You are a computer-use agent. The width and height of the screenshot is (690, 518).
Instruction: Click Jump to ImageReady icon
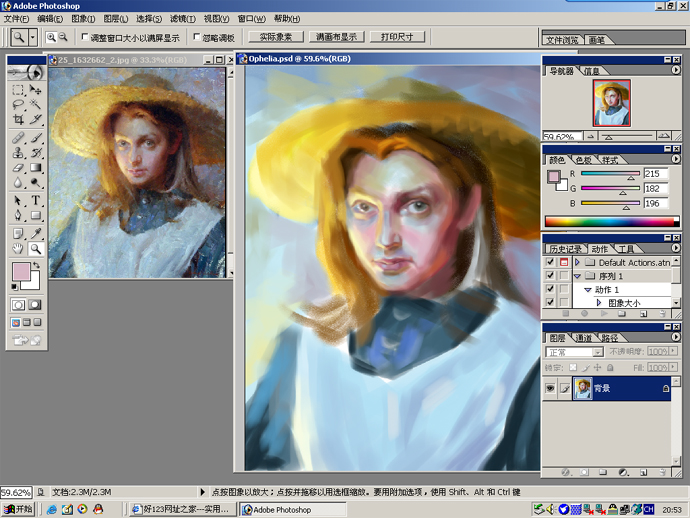coord(26,340)
